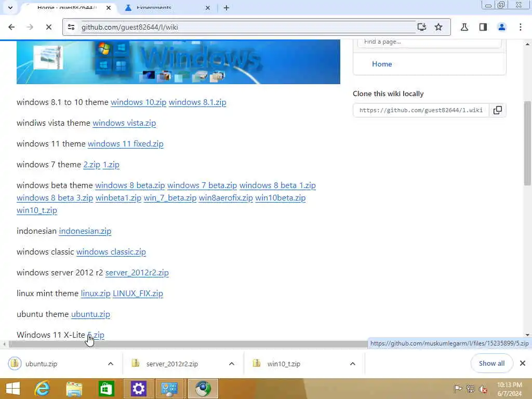Download linux.zip

click(x=96, y=294)
